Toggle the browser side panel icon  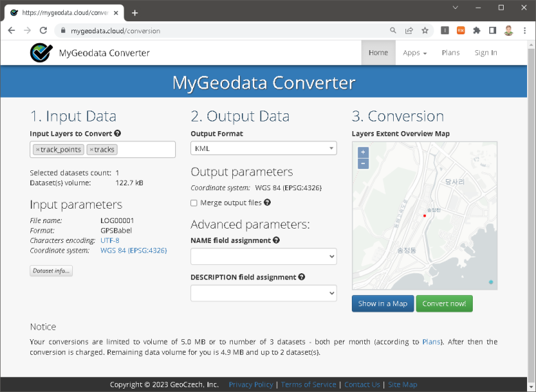pos(493,30)
